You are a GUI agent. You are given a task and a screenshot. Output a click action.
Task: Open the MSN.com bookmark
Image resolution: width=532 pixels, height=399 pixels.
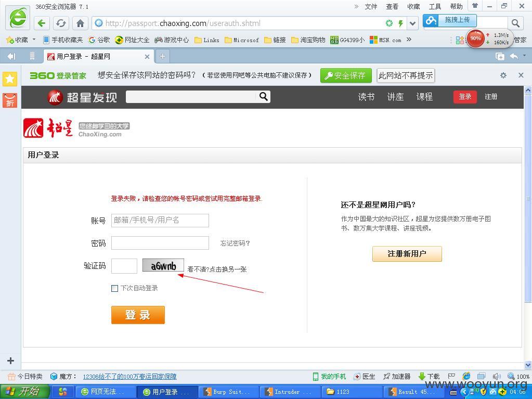[385, 40]
